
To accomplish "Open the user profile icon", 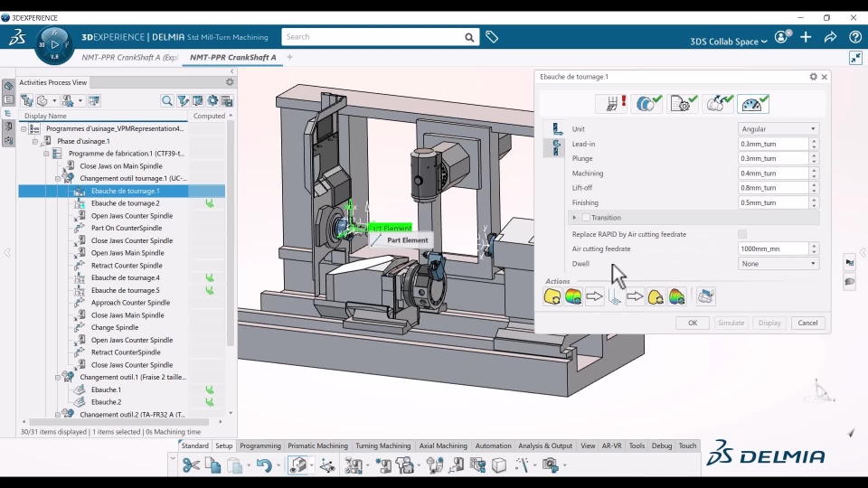I will 781,37.
